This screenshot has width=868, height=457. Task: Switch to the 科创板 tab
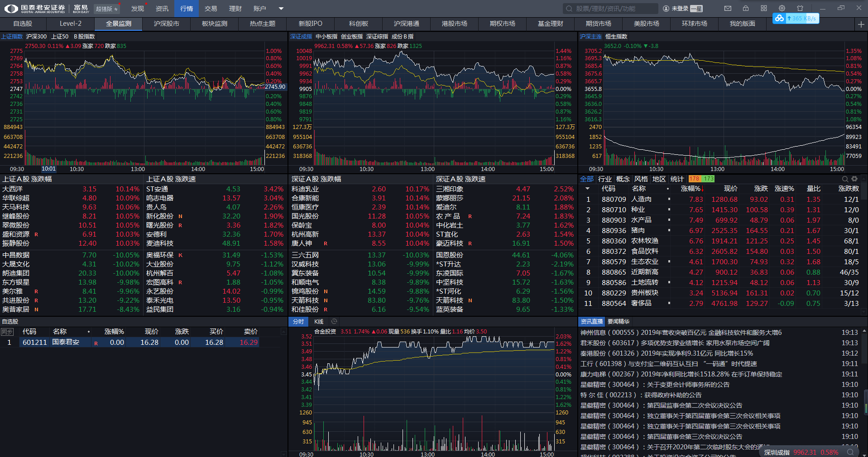(359, 24)
